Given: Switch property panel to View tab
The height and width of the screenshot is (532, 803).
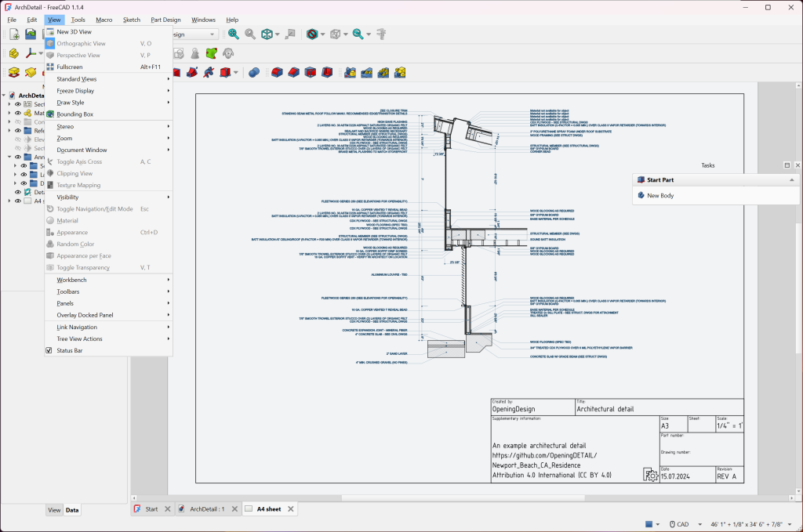Looking at the screenshot, I should tap(54, 510).
